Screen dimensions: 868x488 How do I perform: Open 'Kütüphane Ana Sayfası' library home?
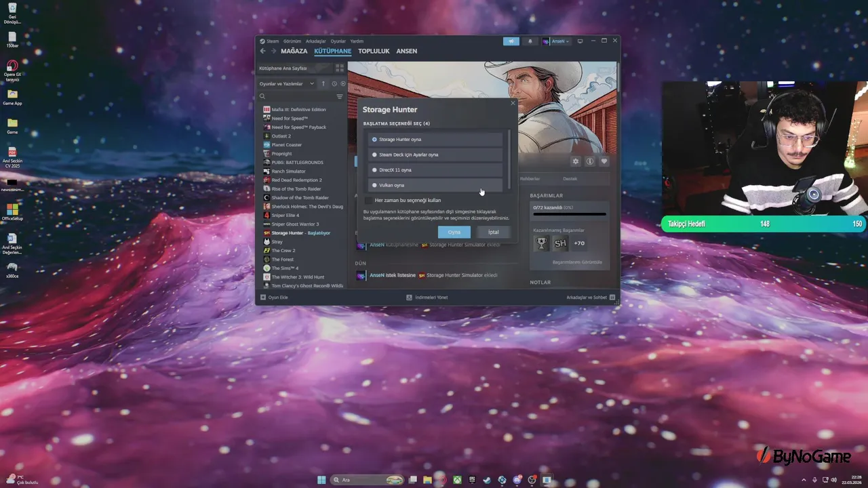[x=295, y=68]
